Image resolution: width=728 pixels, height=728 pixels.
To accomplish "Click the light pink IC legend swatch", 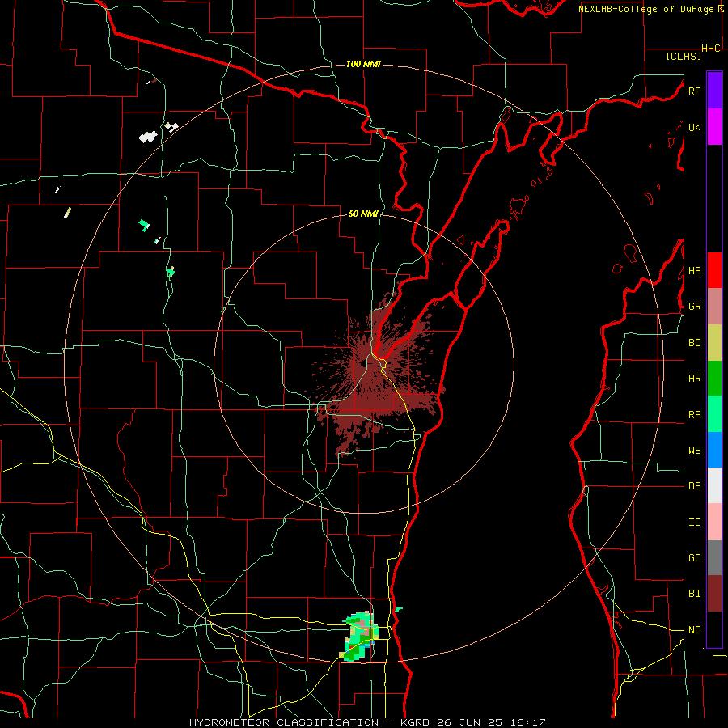I will (714, 522).
